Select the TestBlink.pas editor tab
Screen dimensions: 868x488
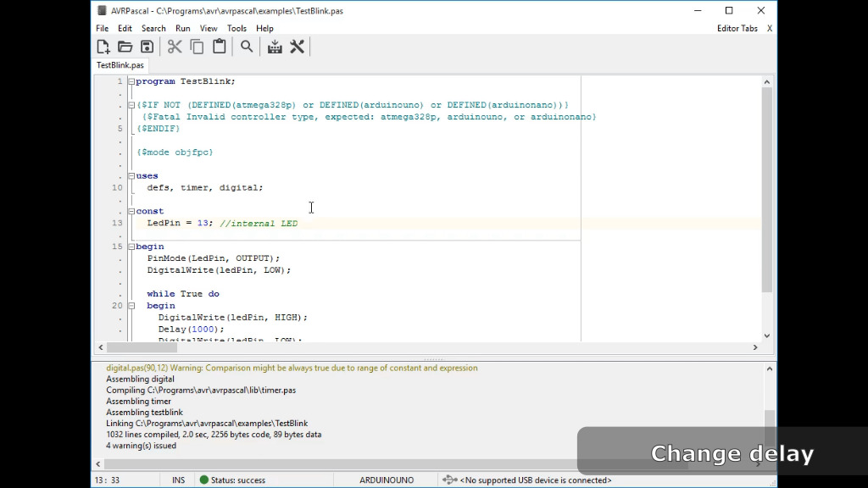tap(120, 64)
